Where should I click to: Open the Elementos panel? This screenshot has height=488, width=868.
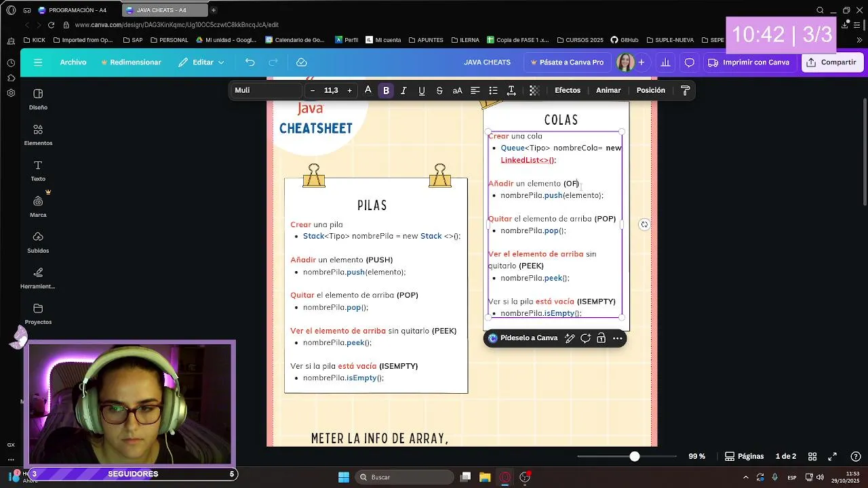tap(38, 135)
